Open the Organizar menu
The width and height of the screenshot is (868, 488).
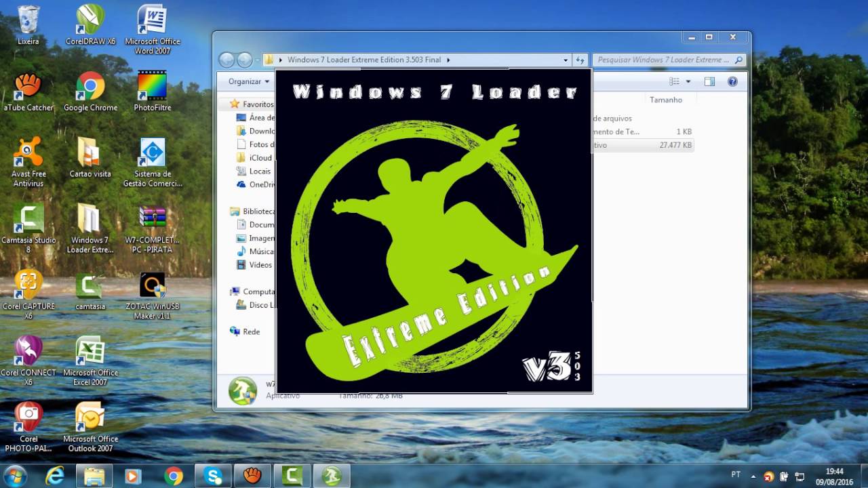[248, 81]
